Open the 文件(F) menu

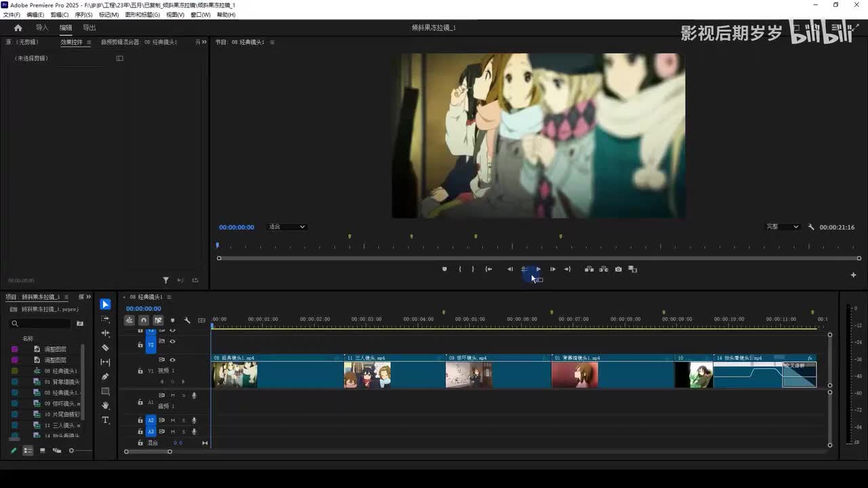(12, 15)
